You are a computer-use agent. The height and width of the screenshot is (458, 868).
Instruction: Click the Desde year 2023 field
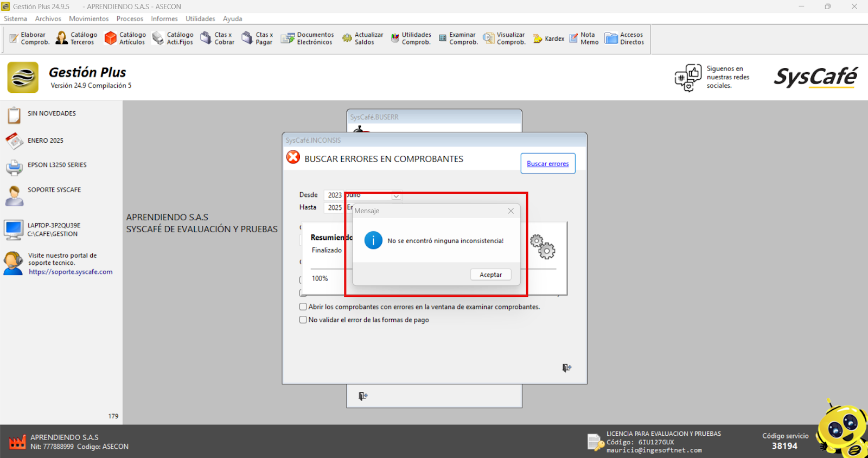(x=334, y=195)
